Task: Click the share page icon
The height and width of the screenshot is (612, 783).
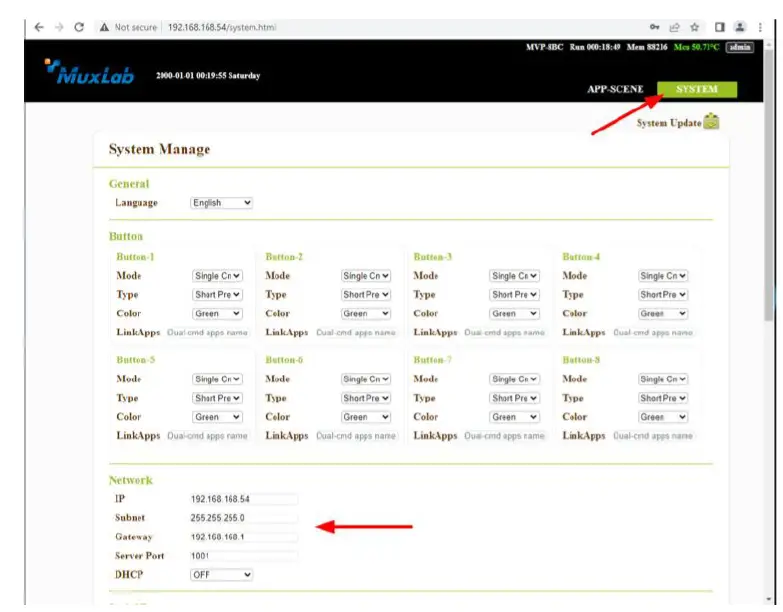Action: 675,27
